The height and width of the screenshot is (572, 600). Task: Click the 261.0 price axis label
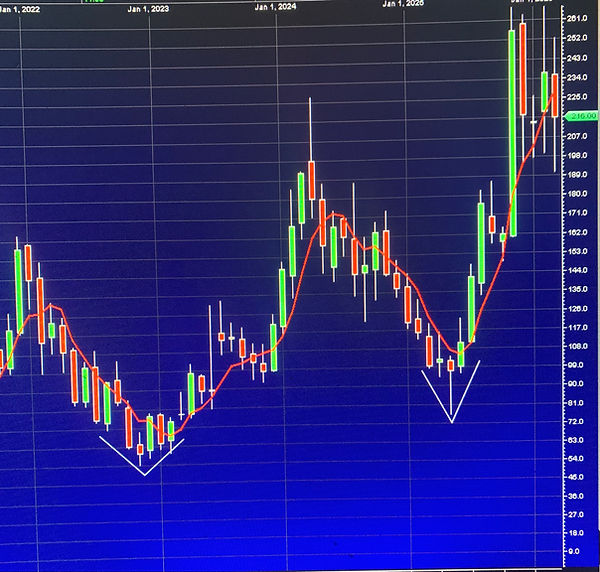pyautogui.click(x=579, y=18)
